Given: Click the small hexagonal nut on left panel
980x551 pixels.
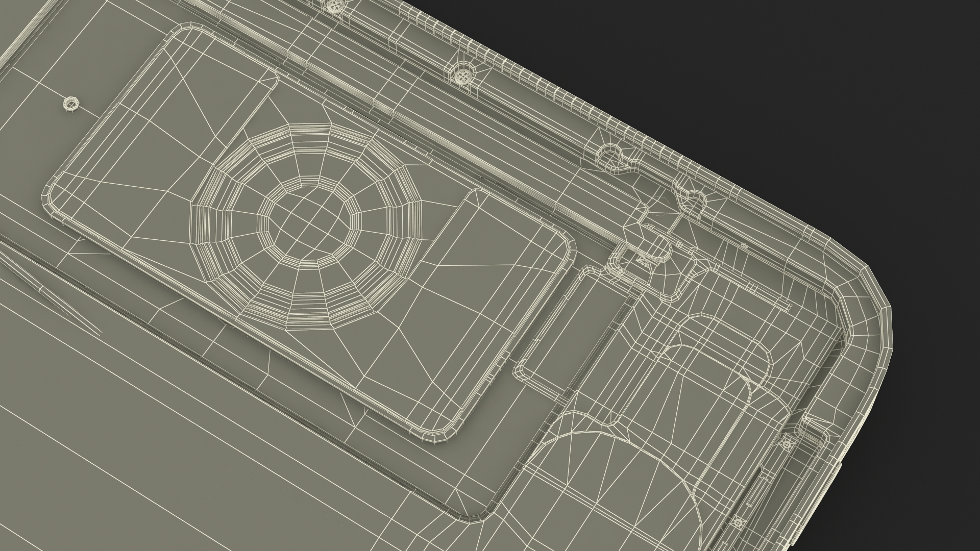Looking at the screenshot, I should (x=70, y=104).
